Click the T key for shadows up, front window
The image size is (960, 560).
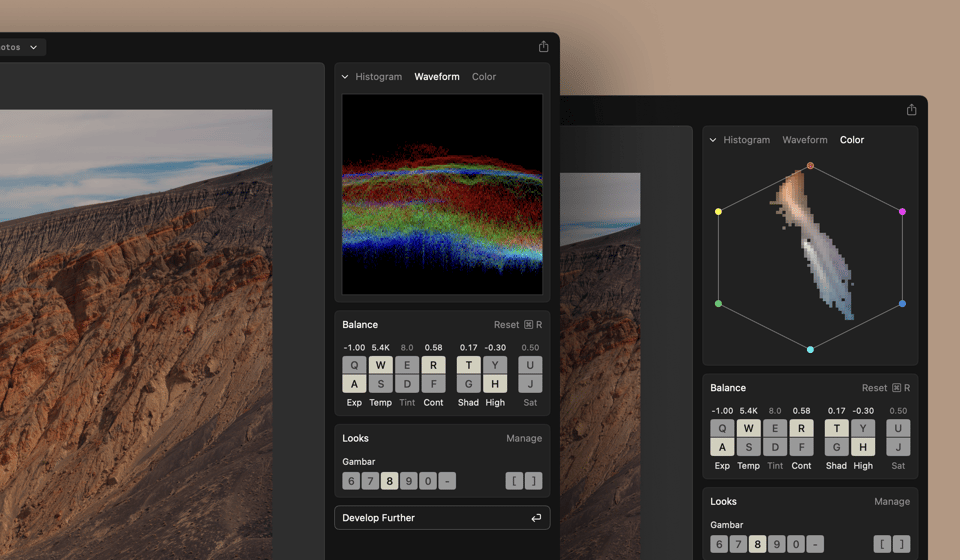click(x=468, y=365)
